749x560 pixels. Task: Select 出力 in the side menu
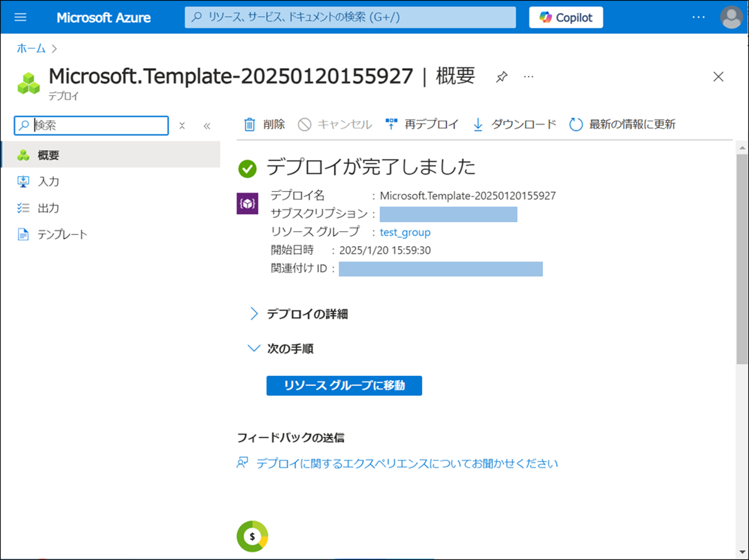click(x=48, y=208)
